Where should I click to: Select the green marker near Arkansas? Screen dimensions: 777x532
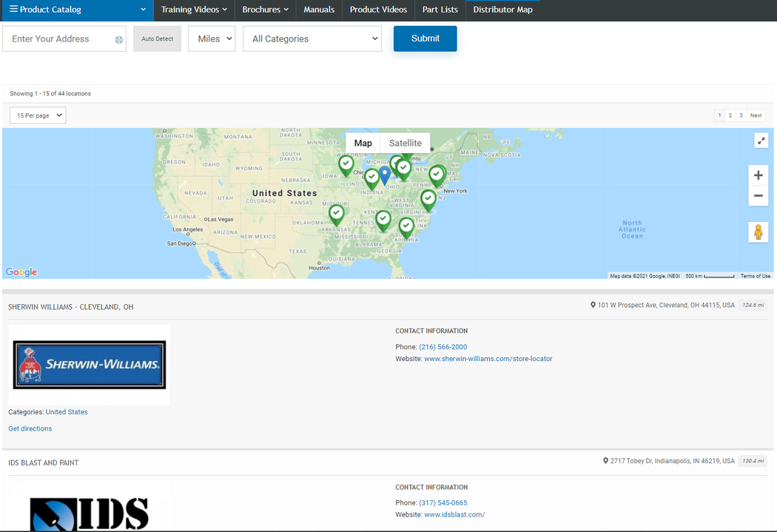[x=337, y=215]
